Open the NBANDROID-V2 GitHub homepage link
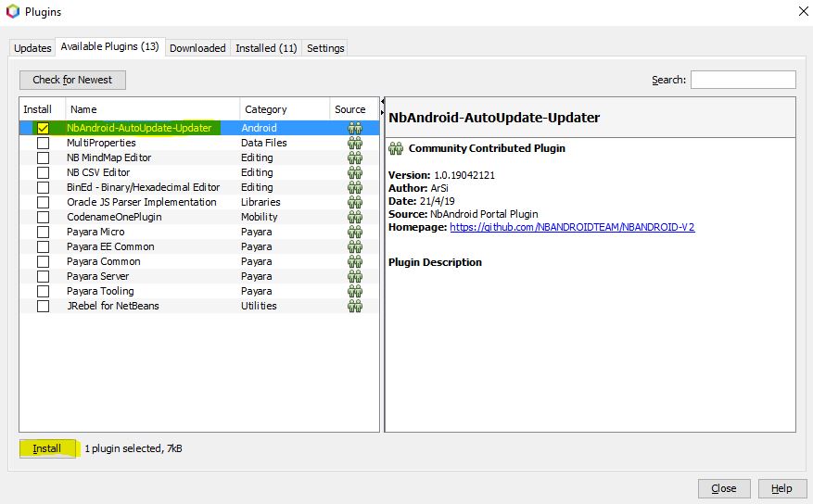The height and width of the screenshot is (504, 813). [572, 227]
